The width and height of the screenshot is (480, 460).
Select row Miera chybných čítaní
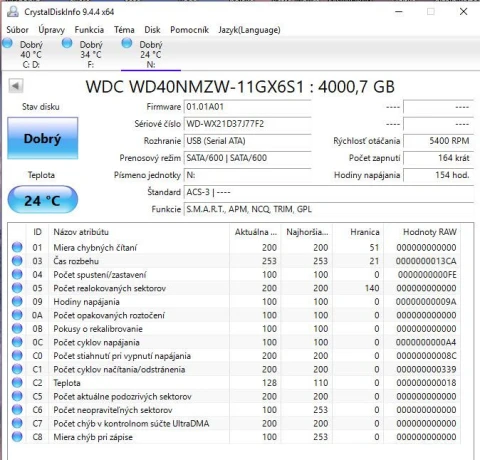coord(234,247)
